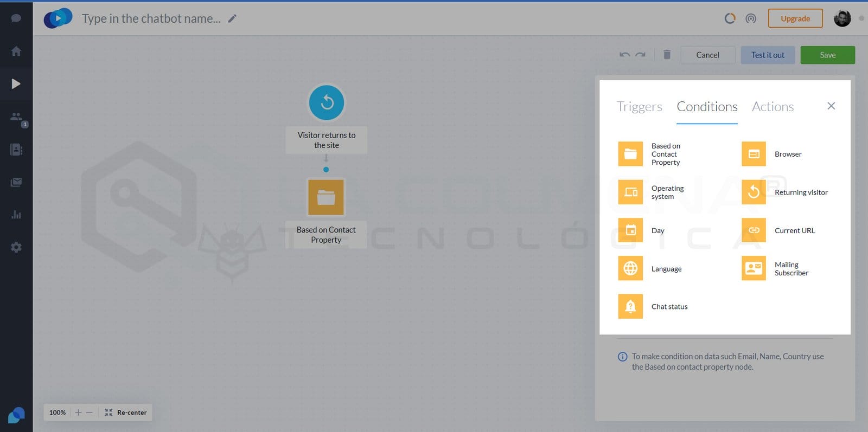The height and width of the screenshot is (432, 868).
Task: Re-center the canvas view
Action: [x=126, y=412]
